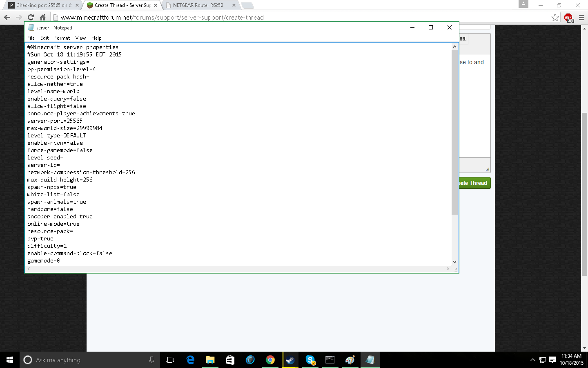Open Google Chrome from taskbar

point(270,360)
